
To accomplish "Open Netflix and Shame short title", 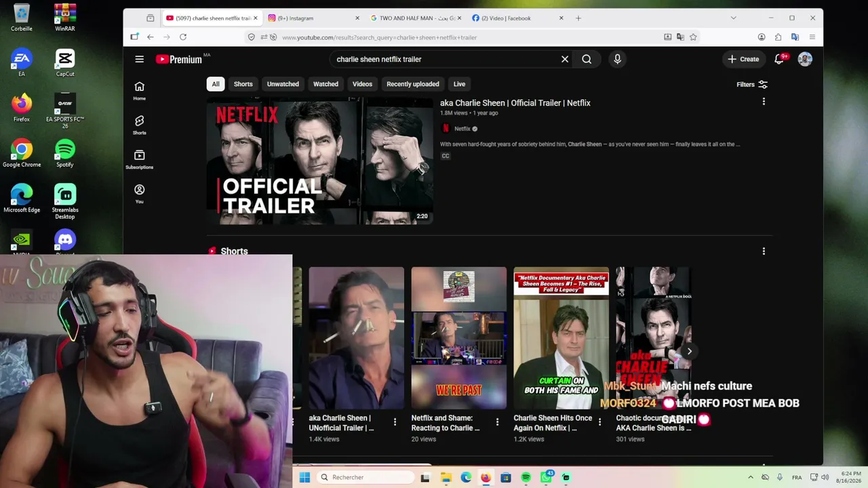I will pyautogui.click(x=446, y=423).
